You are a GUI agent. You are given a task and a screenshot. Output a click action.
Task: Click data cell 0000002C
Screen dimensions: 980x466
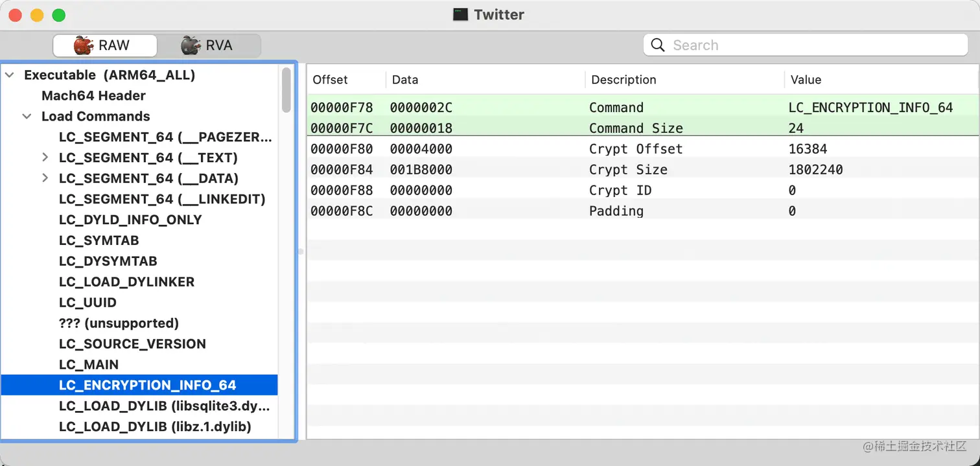421,108
